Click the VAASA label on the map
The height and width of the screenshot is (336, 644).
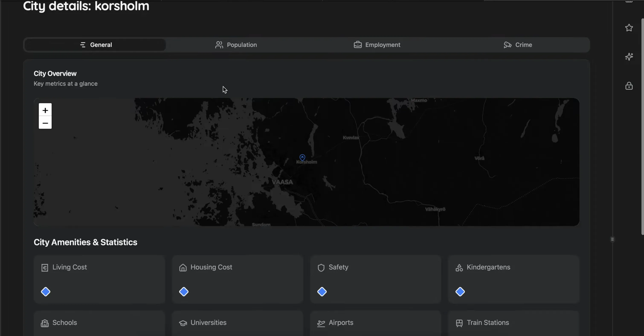tap(282, 182)
